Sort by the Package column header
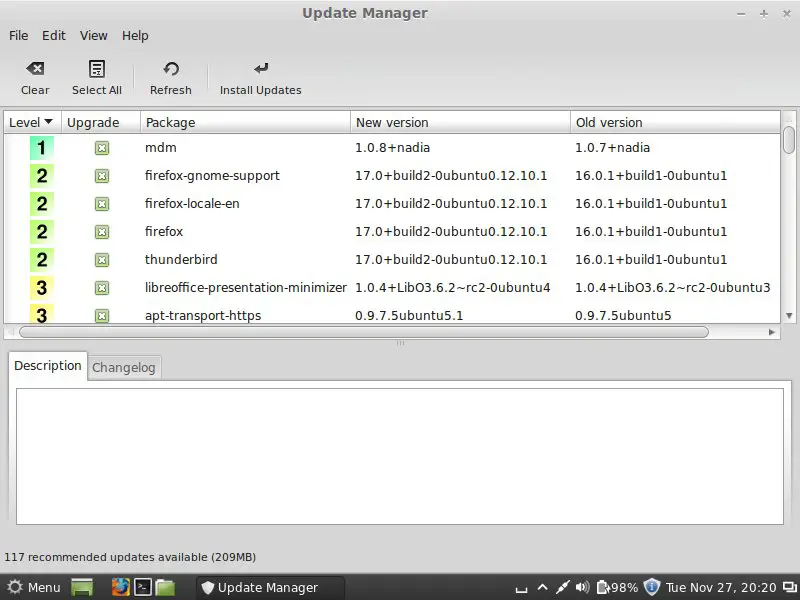 (245, 122)
